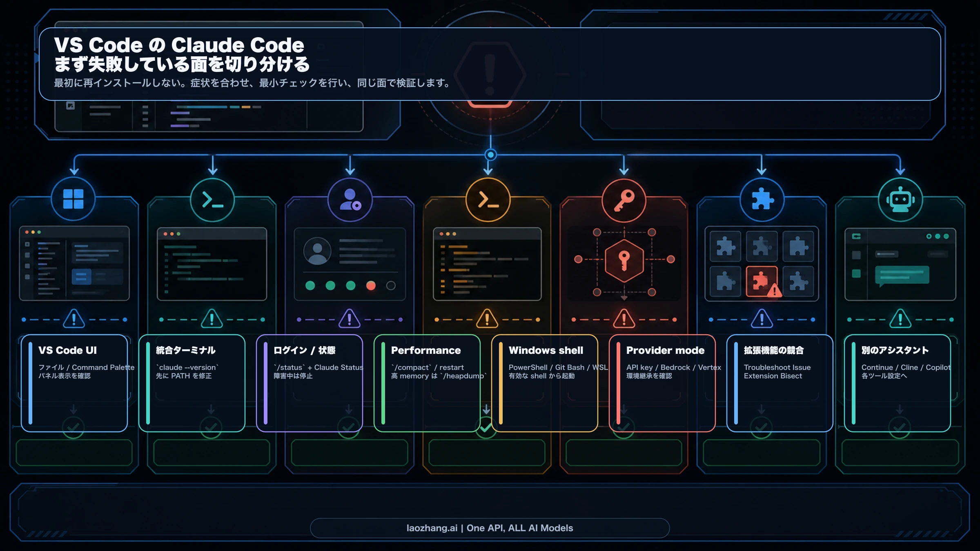Click the red status dot in login illustration
This screenshot has width=980, height=551.
371,285
